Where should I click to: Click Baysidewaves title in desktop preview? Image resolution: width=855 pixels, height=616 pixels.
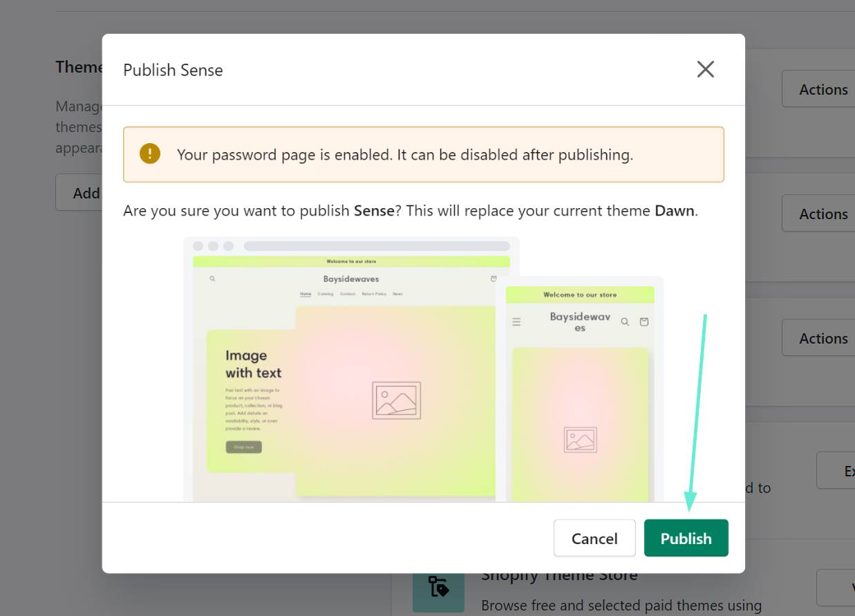point(351,279)
